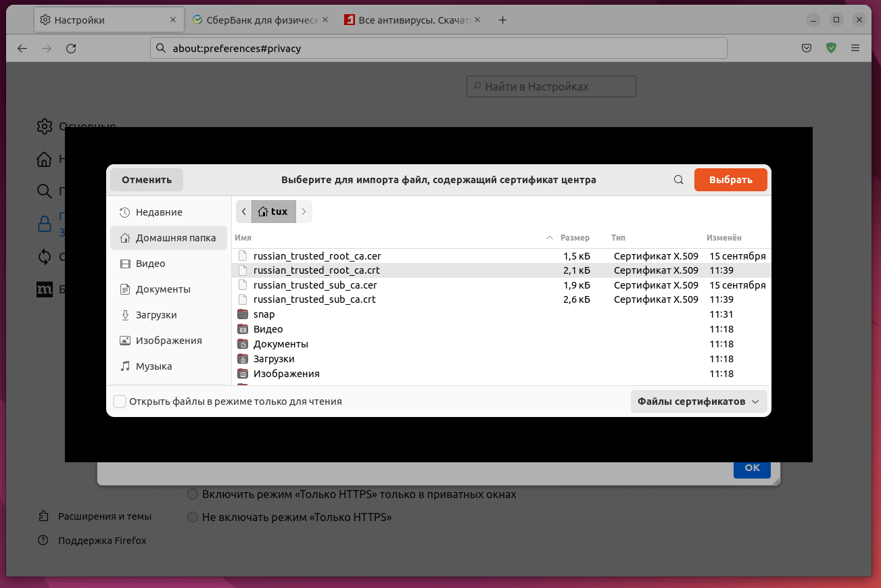This screenshot has height=588, width=881.
Task: Select the russian_trusted_root_ca.cer file
Action: 502,256
